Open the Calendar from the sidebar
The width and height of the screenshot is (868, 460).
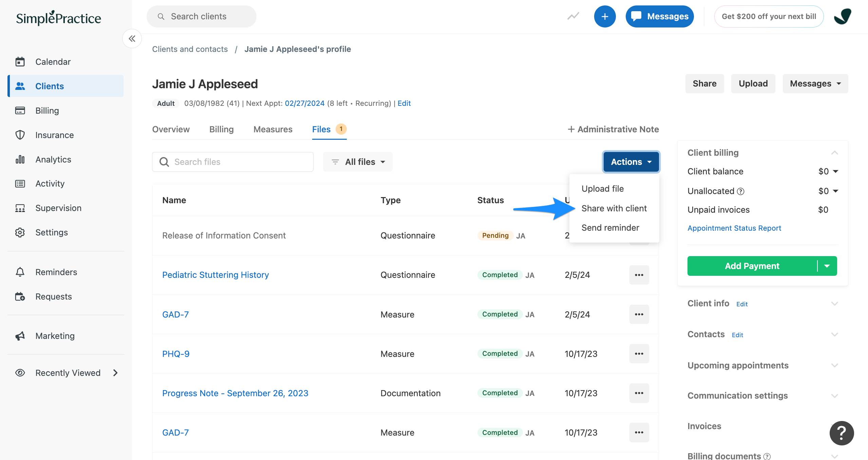53,61
